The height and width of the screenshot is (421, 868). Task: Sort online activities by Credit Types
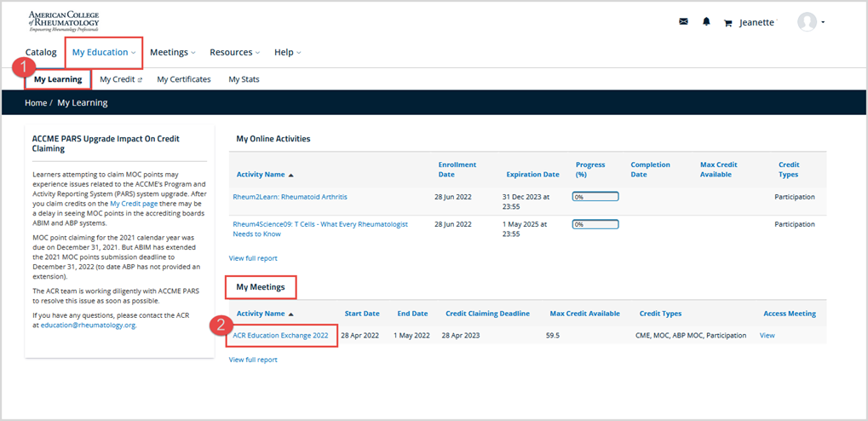point(788,170)
